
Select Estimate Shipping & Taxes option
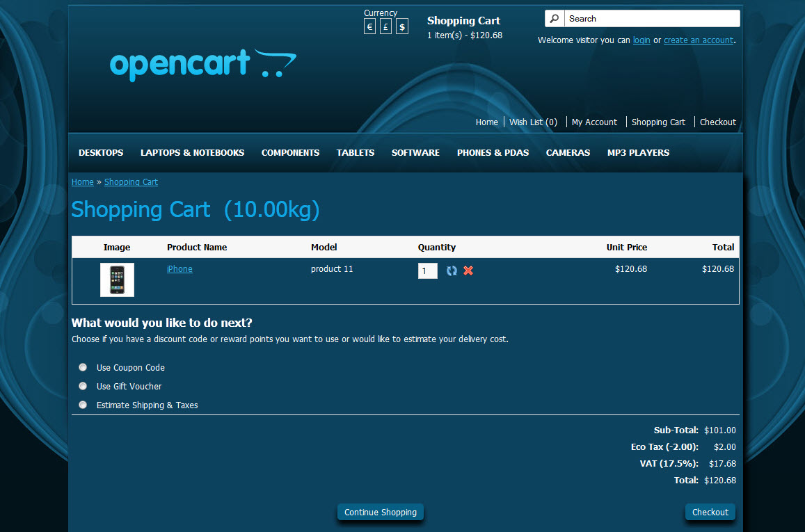(x=83, y=405)
